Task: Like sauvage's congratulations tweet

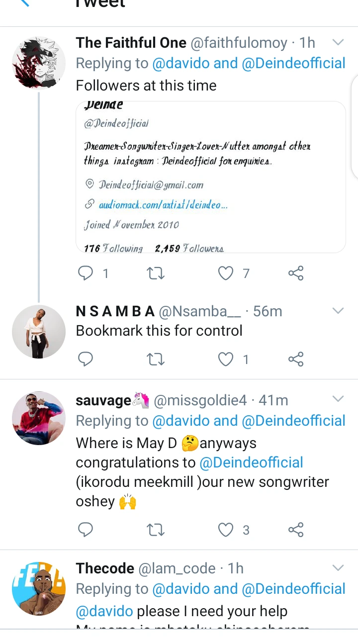Action: pos(226,530)
